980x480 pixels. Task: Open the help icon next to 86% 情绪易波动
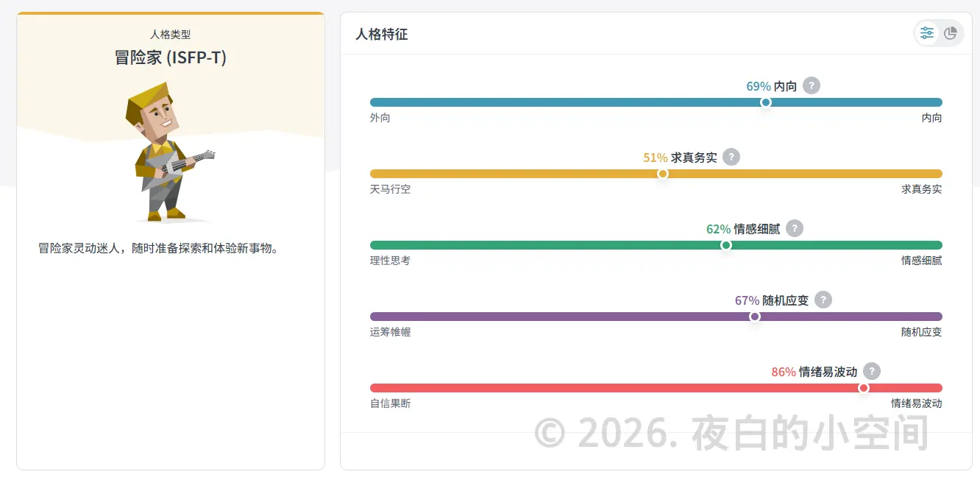point(872,371)
